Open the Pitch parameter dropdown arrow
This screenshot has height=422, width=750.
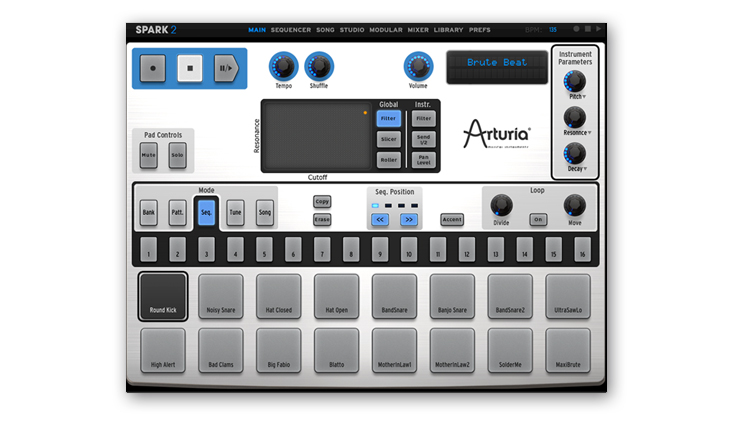coord(585,97)
